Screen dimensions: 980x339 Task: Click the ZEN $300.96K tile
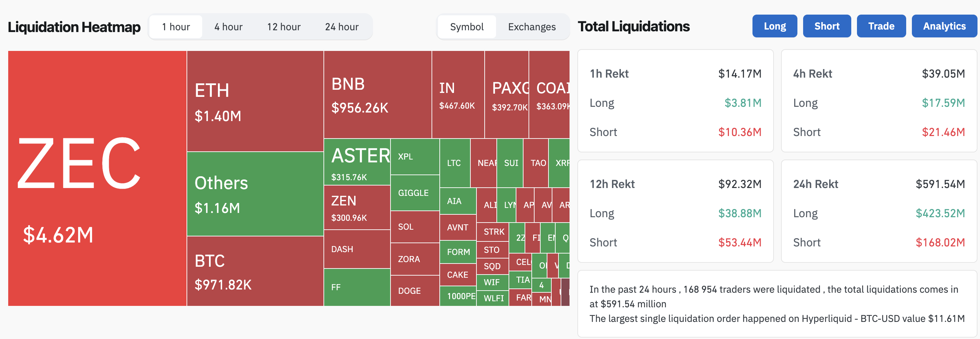coord(357,208)
